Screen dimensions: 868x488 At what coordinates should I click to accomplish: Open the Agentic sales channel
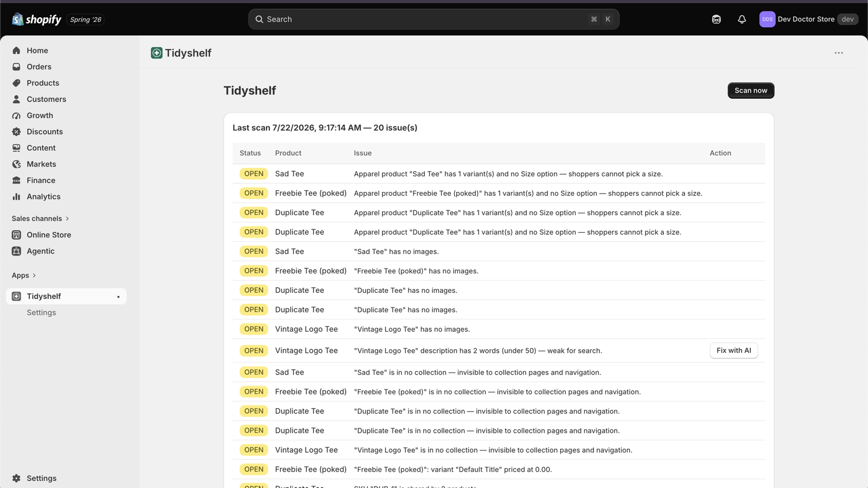pos(66,251)
